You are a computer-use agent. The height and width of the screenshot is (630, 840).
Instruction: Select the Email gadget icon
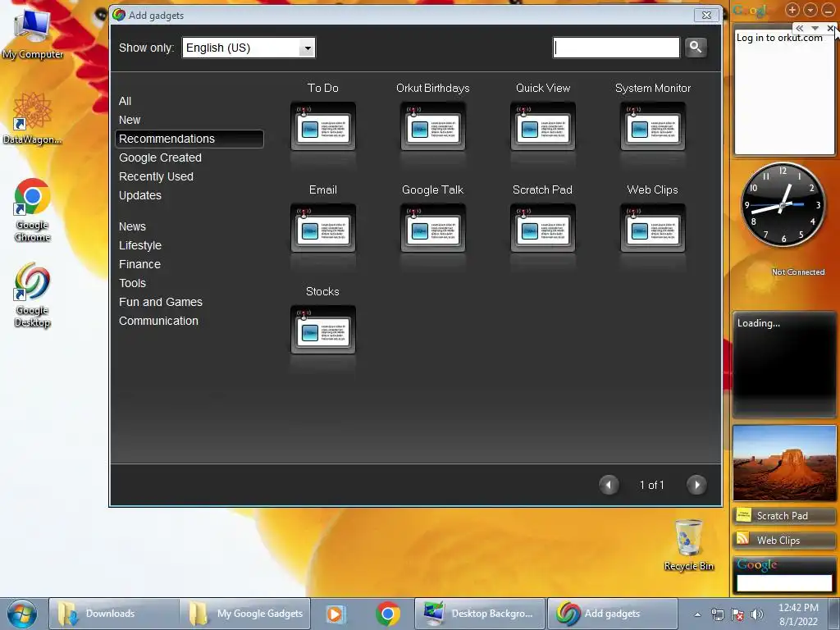point(323,228)
